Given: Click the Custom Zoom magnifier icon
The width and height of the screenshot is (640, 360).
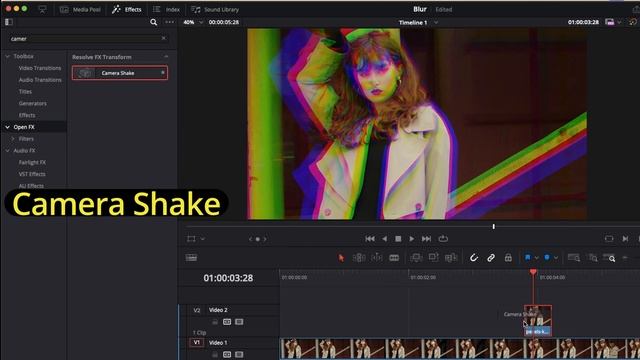Looking at the screenshot, I should pos(609,258).
